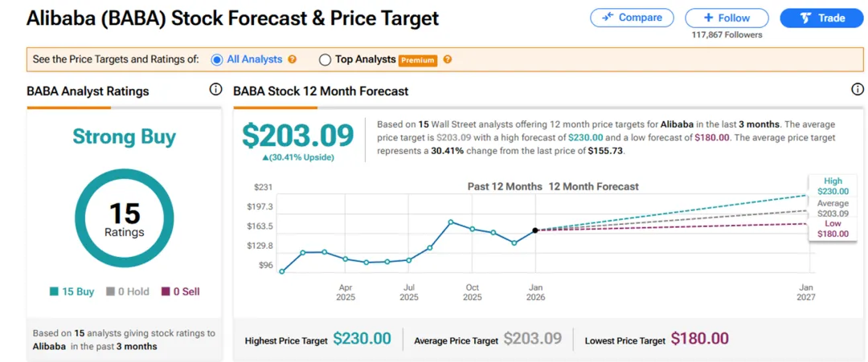Click the 0 Sell legend entry
The height and width of the screenshot is (362, 868).
click(181, 292)
